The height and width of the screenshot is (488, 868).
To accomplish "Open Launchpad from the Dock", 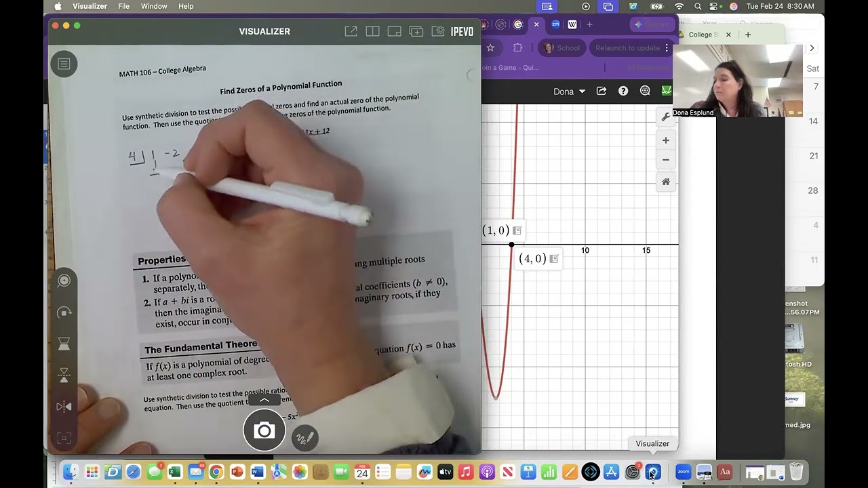I will (92, 472).
